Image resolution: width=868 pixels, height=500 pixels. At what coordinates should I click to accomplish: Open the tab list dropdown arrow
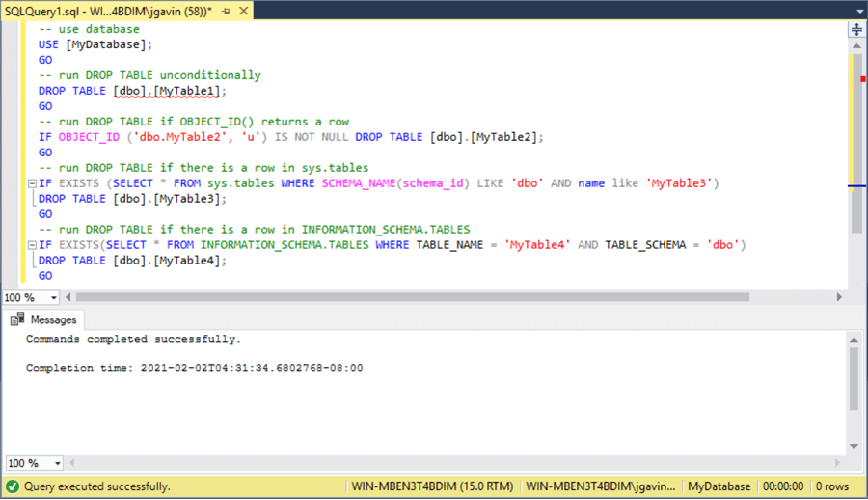click(x=859, y=11)
